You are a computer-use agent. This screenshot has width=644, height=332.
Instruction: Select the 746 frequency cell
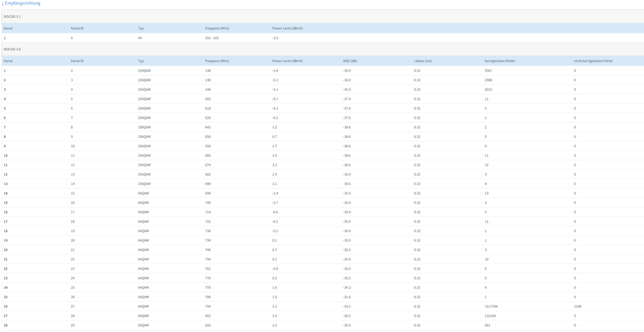pos(208,250)
